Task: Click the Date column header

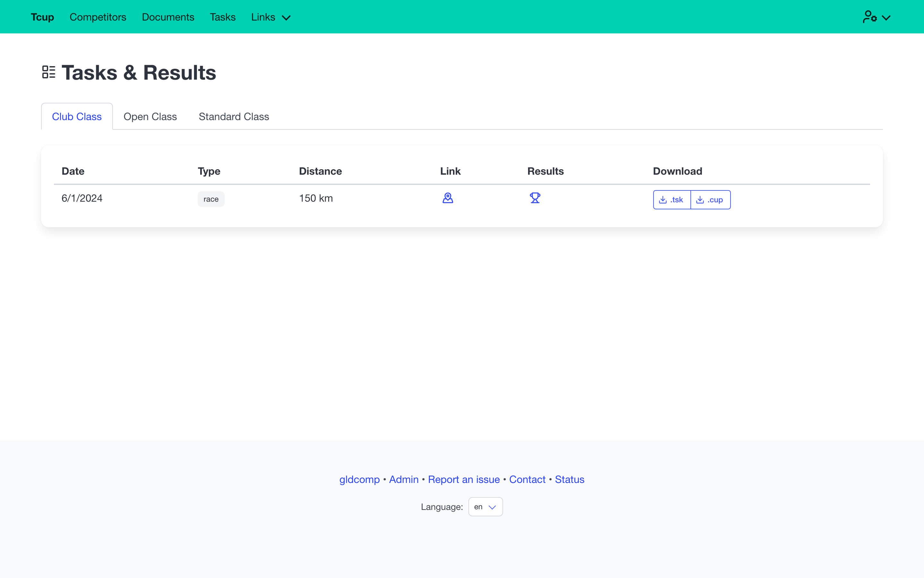Action: click(73, 171)
